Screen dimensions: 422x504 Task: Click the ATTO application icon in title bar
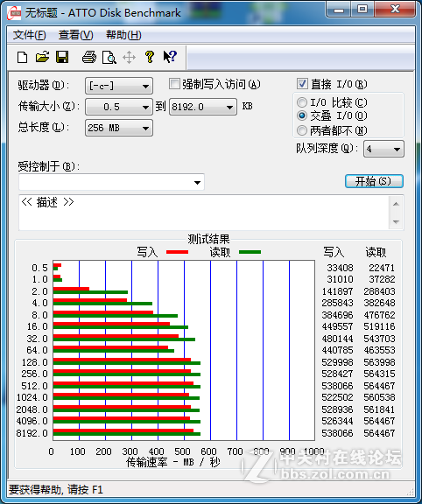coord(14,13)
